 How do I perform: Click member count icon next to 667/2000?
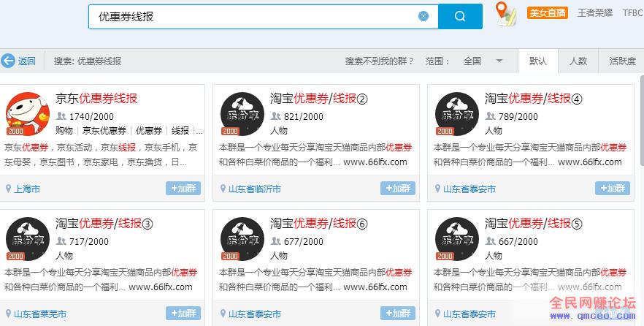491,241
